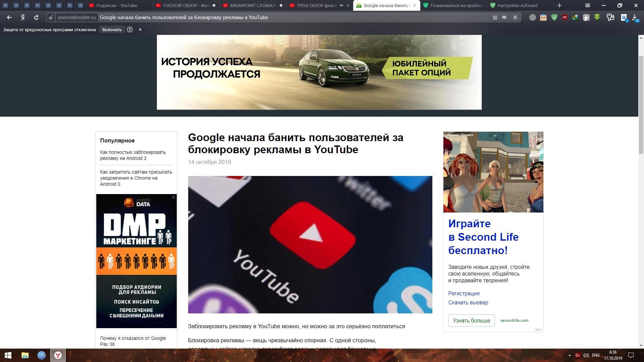Open the DMP МАРКЕТИНГЕ ad banner

pyautogui.click(x=137, y=261)
